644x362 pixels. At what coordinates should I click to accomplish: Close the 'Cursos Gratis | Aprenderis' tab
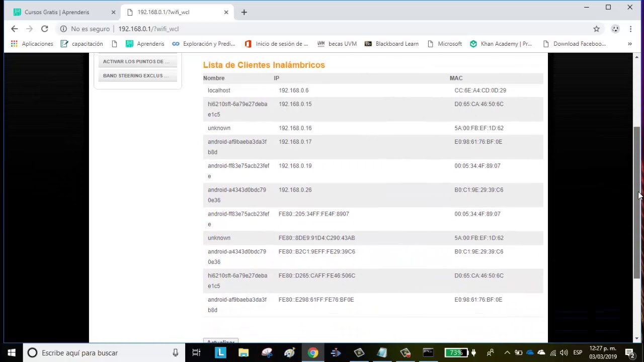113,12
